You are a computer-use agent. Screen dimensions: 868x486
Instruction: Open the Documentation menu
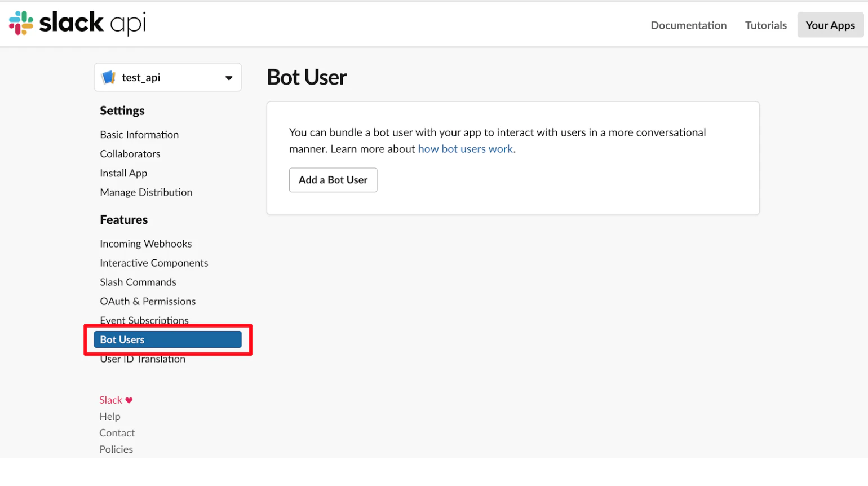[688, 25]
